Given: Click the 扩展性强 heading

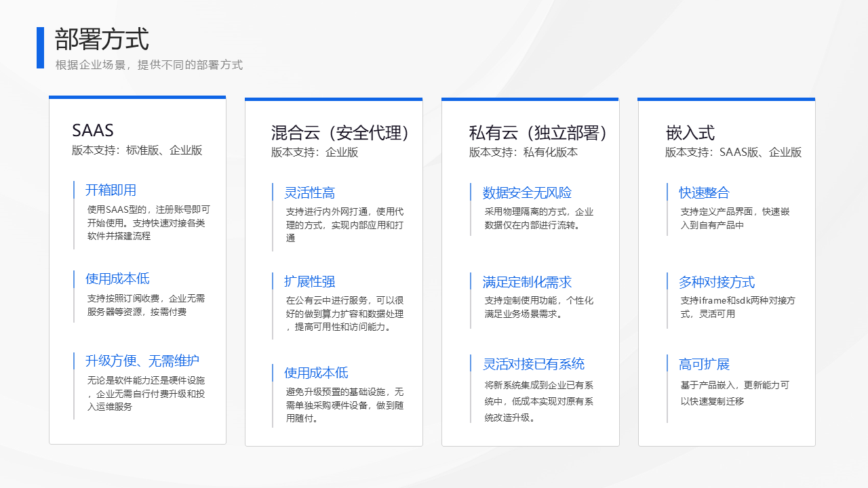Looking at the screenshot, I should coord(309,281).
